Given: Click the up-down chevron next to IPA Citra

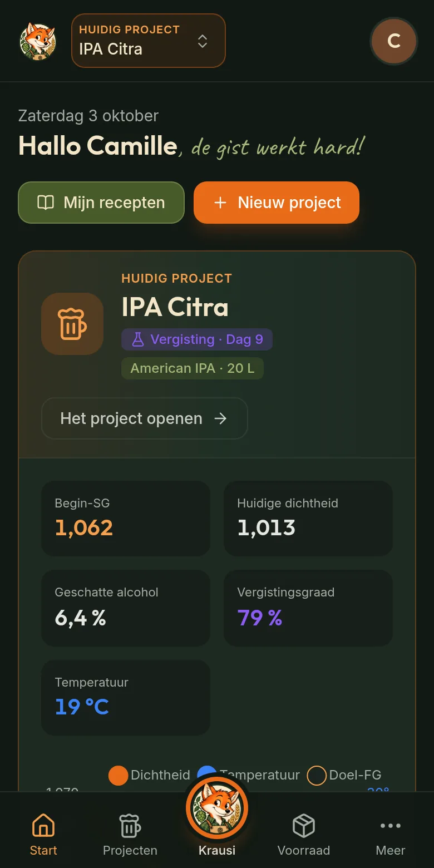Looking at the screenshot, I should 203,41.
